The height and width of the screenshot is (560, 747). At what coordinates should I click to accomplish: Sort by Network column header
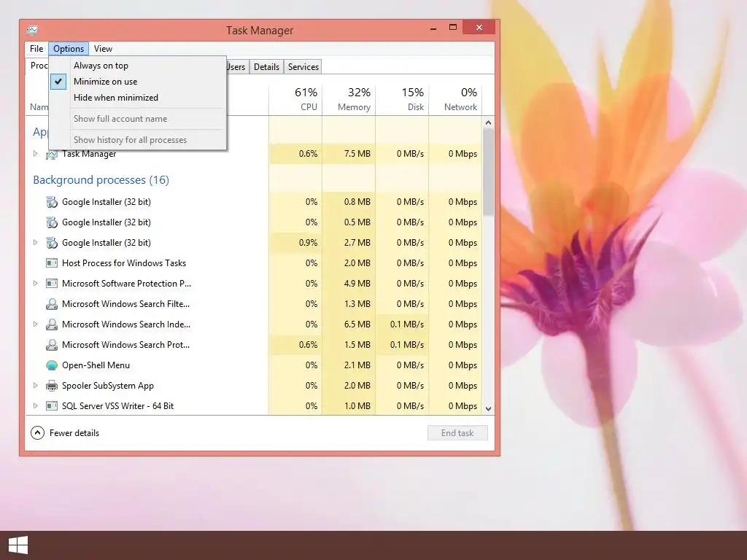coord(455,99)
